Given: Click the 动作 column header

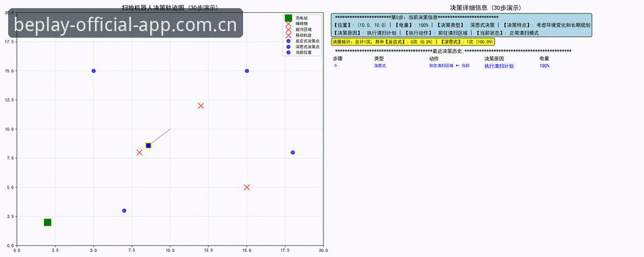Looking at the screenshot, I should [x=434, y=59].
